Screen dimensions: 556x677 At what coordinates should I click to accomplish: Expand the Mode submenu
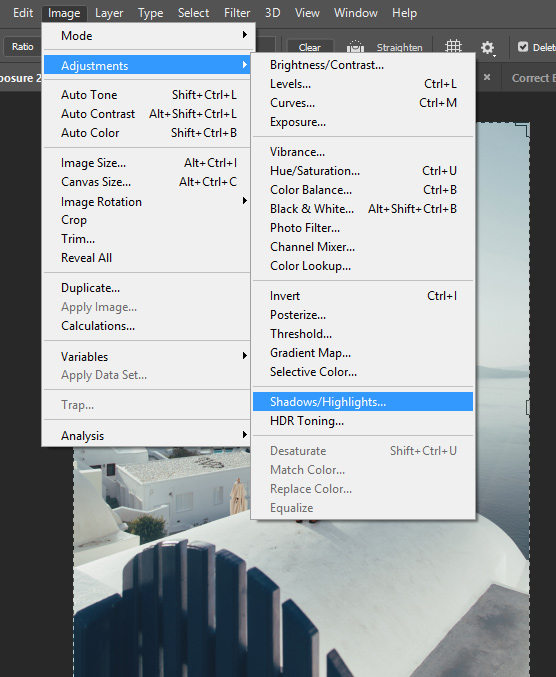tap(147, 35)
